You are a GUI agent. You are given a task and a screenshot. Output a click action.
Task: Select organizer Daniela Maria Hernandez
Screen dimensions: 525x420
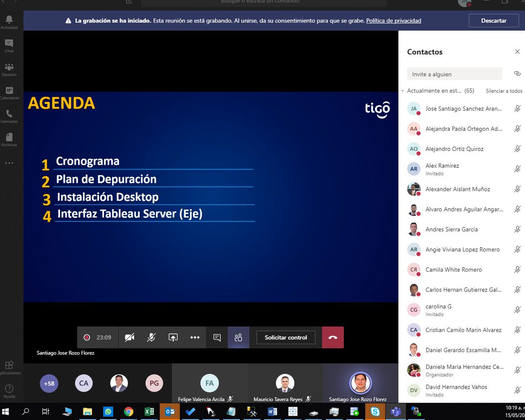point(462,370)
